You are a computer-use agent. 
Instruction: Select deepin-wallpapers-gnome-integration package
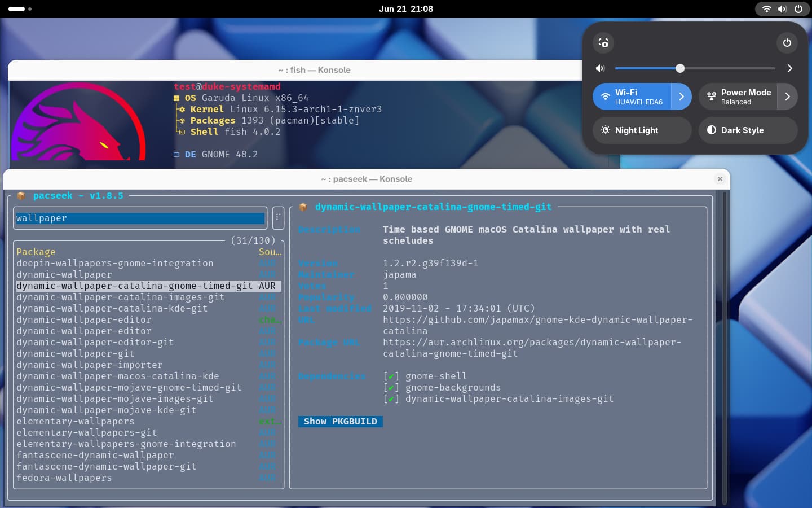148,264
